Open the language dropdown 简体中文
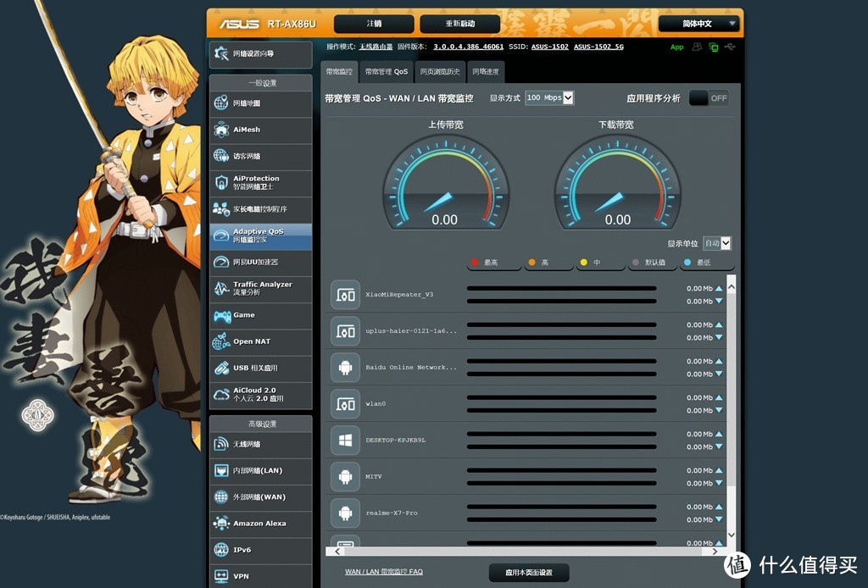 coord(698,24)
